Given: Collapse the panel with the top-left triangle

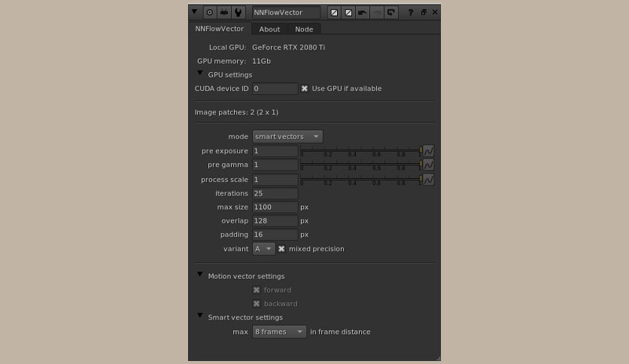Looking at the screenshot, I should point(195,12).
